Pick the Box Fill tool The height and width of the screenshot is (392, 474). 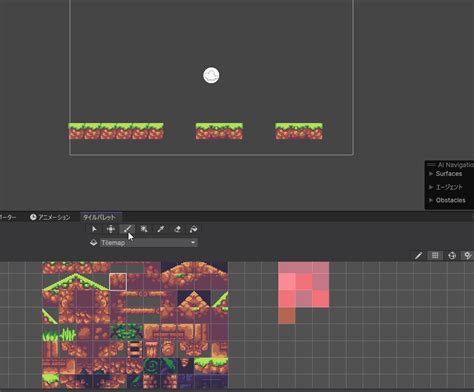[144, 229]
